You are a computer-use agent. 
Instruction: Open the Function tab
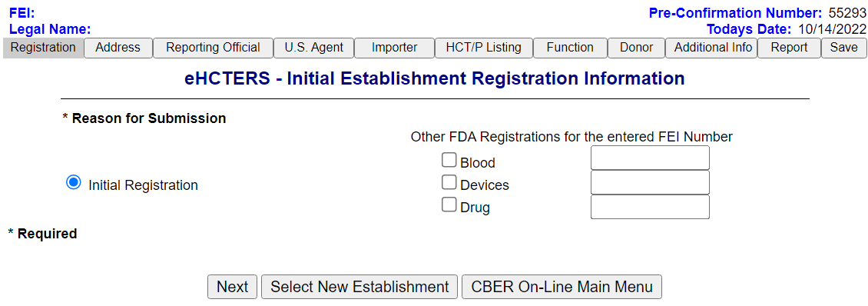coord(570,48)
